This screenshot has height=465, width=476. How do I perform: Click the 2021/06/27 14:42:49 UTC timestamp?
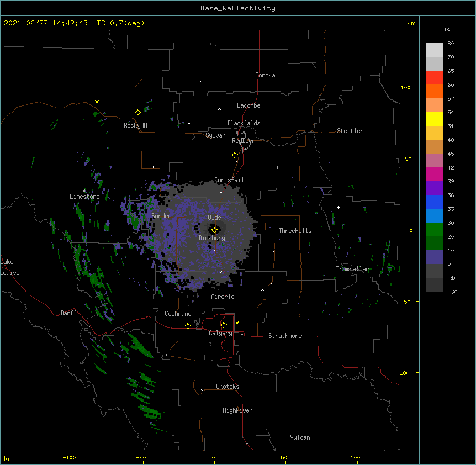pyautogui.click(x=55, y=23)
